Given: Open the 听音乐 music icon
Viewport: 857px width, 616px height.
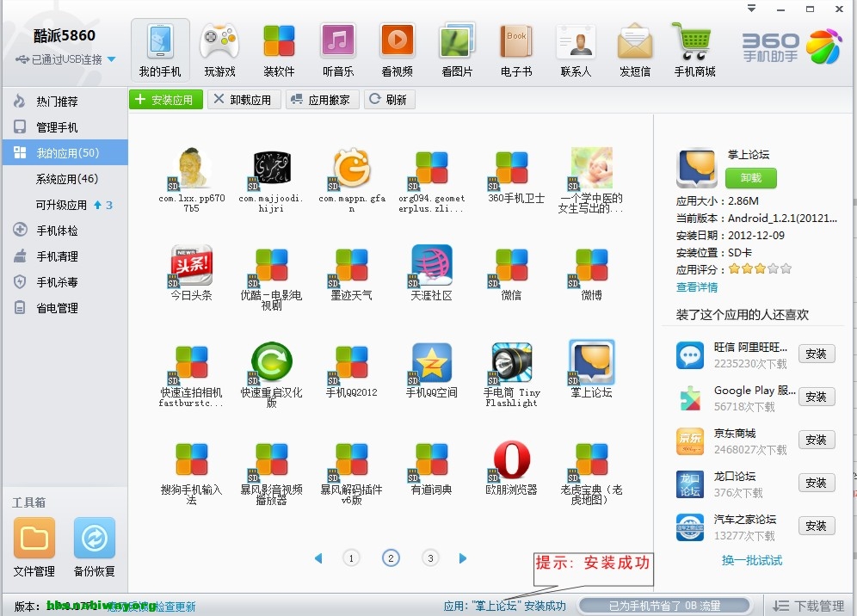Looking at the screenshot, I should click(x=338, y=43).
